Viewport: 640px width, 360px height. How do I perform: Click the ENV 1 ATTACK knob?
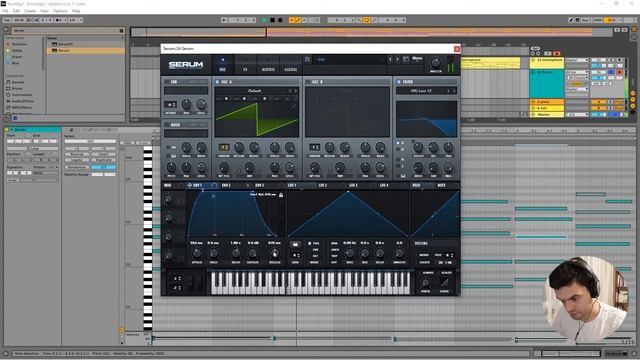[x=196, y=253]
